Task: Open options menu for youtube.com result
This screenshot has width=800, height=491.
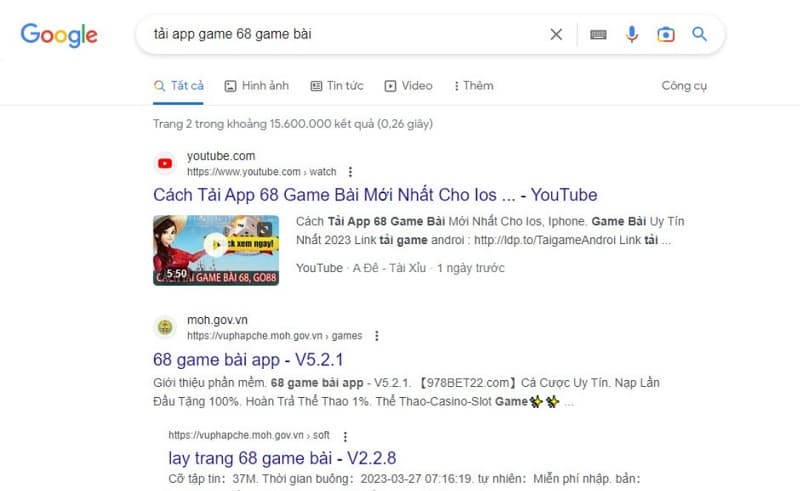Action: pyautogui.click(x=350, y=172)
